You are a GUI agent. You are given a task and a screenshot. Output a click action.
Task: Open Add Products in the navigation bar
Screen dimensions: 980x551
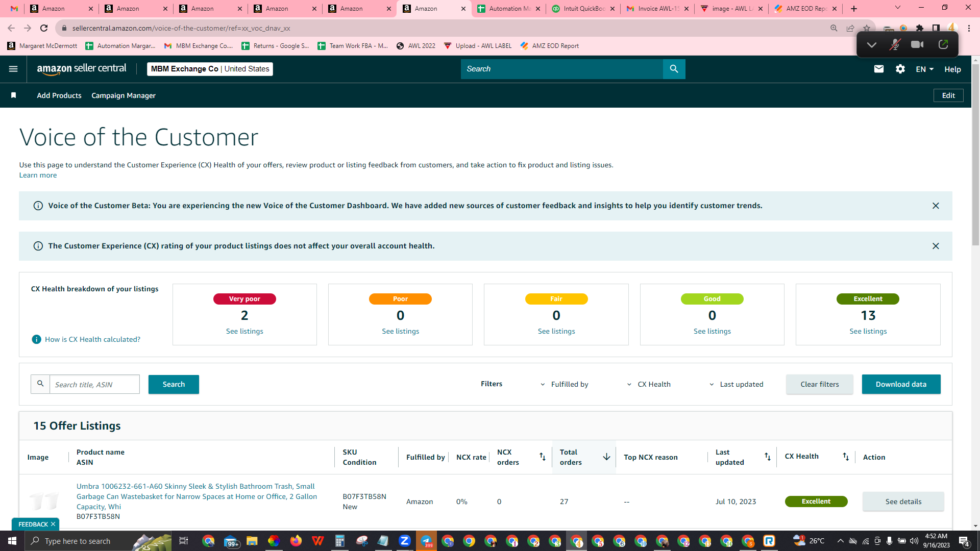(59, 95)
